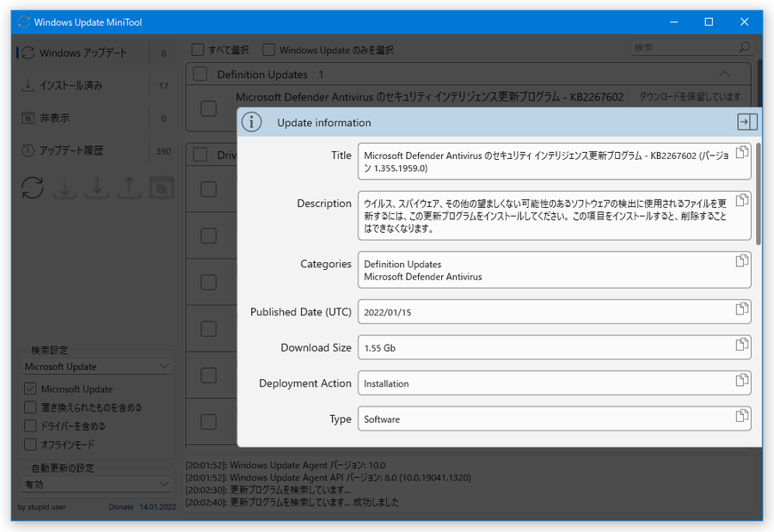Click the log line 更新プログラムを検索しています... 成功しました
Screen dimensions: 774x532
(x=292, y=503)
